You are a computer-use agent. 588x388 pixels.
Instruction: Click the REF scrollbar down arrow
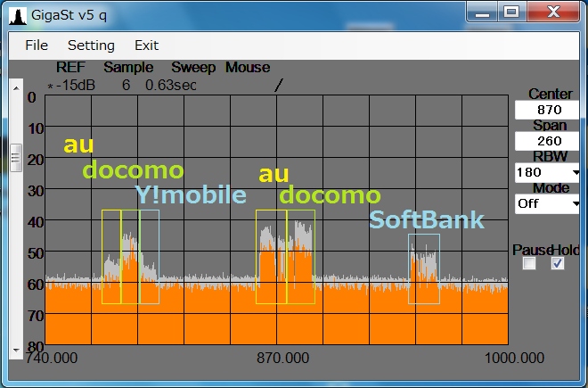point(14,349)
